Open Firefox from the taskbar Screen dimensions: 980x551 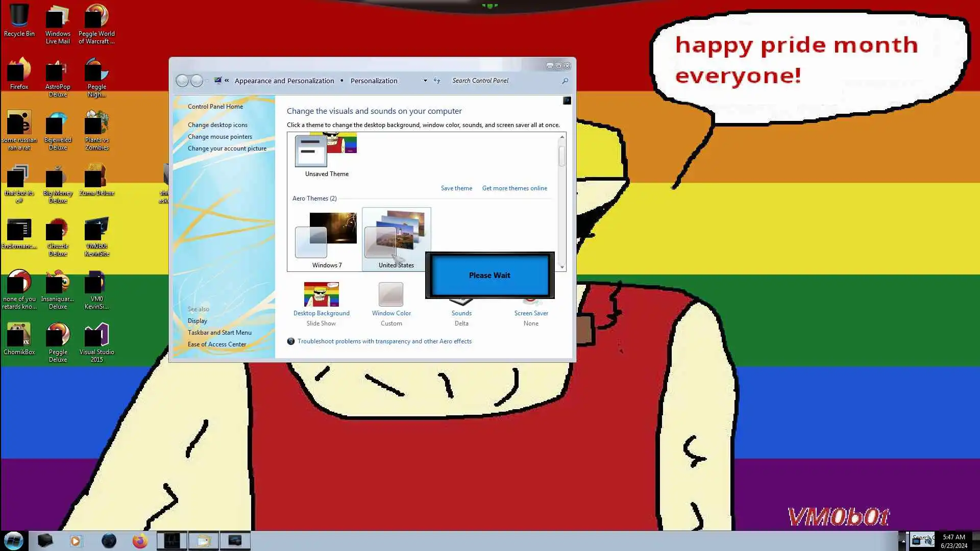click(139, 541)
